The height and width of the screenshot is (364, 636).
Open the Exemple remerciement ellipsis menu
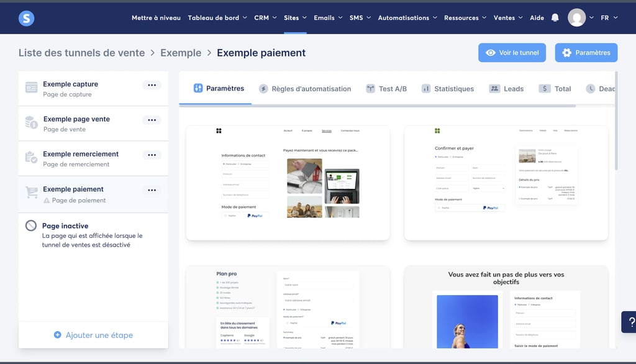[x=152, y=155]
